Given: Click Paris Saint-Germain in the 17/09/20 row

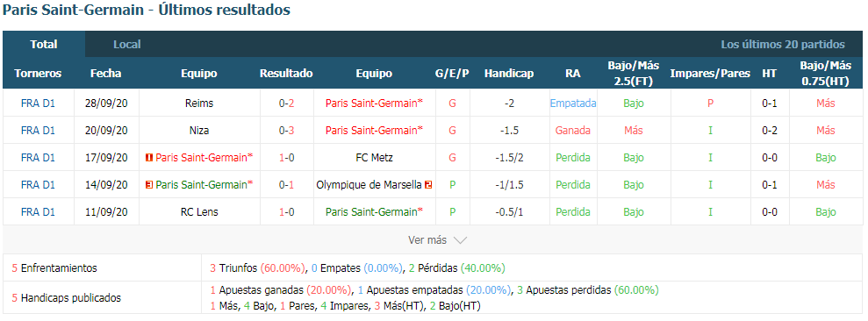Looking at the screenshot, I should tap(204, 158).
